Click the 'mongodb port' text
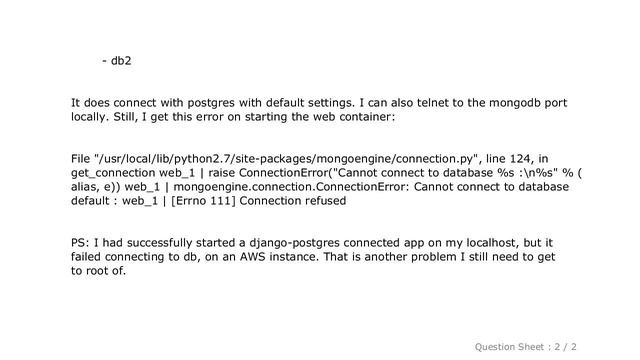 pyautogui.click(x=528, y=103)
